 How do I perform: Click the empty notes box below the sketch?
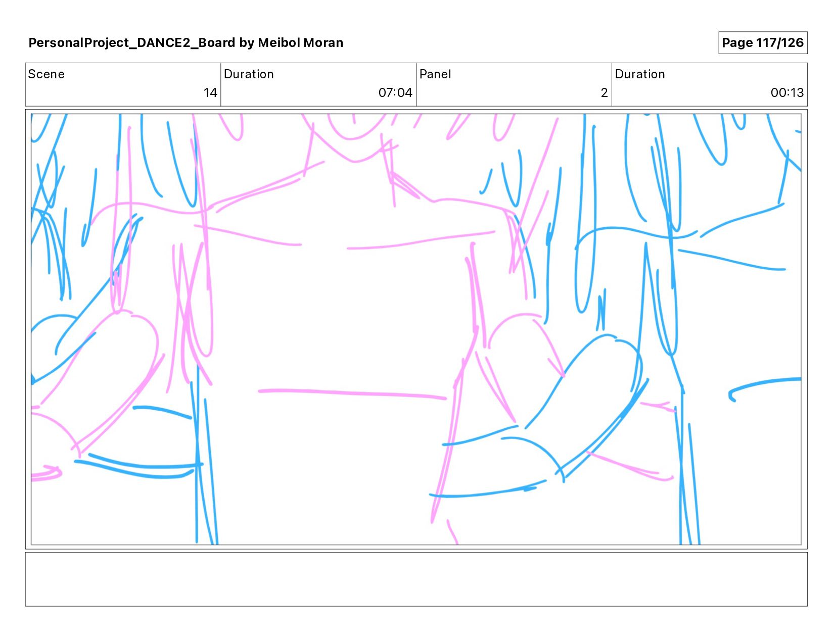[x=416, y=579]
